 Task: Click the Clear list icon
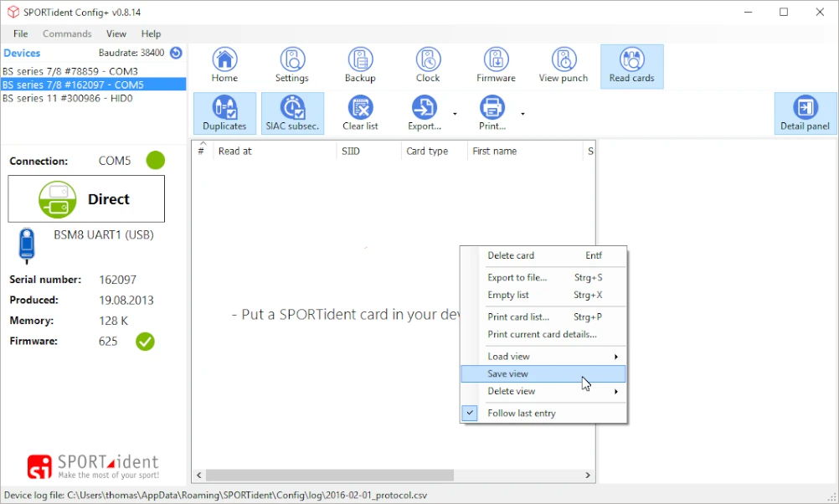click(x=361, y=107)
